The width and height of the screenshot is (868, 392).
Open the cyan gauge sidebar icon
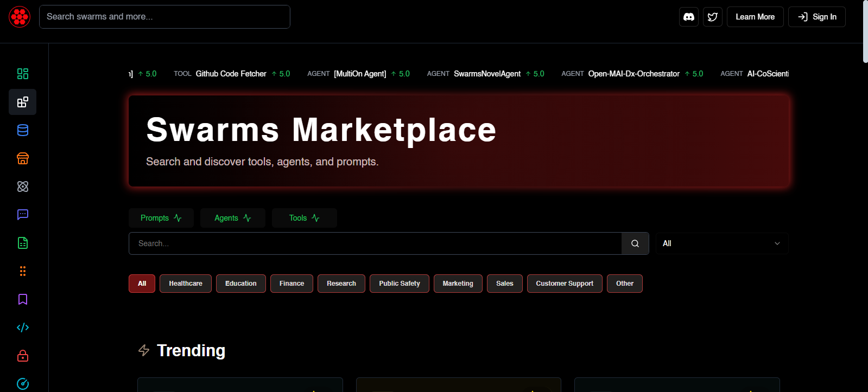pos(23,384)
